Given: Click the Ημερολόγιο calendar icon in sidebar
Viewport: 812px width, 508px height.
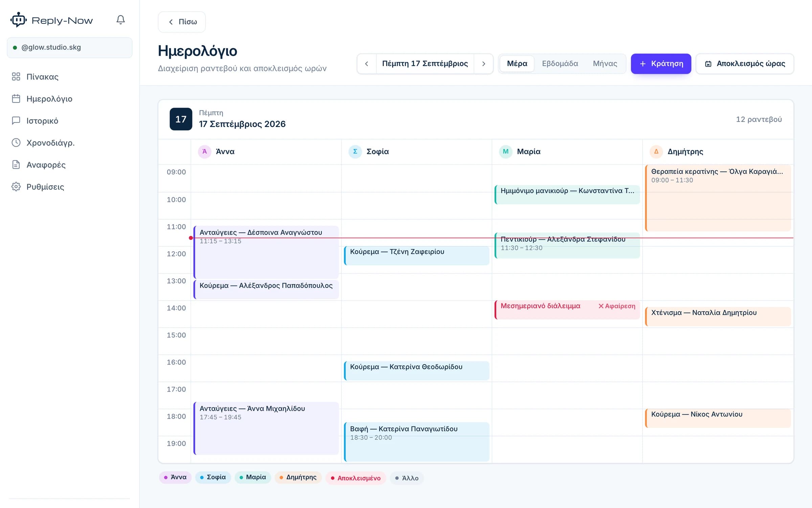Looking at the screenshot, I should coord(16,99).
